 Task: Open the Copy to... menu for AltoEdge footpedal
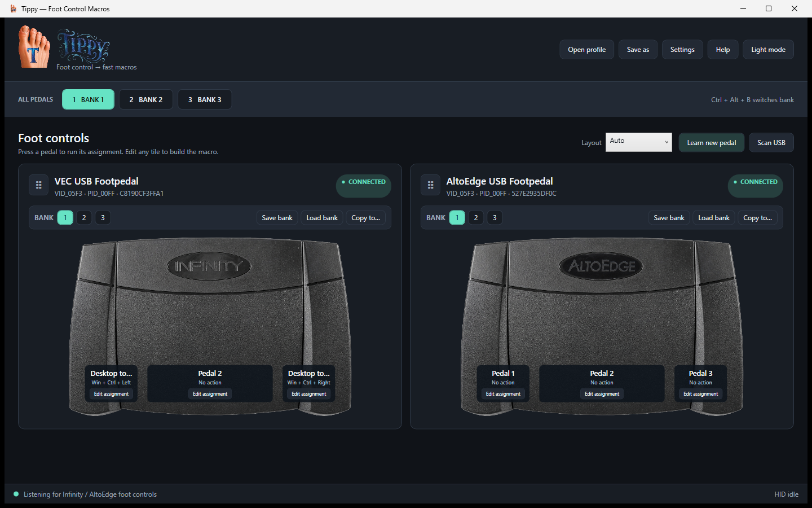pos(758,218)
